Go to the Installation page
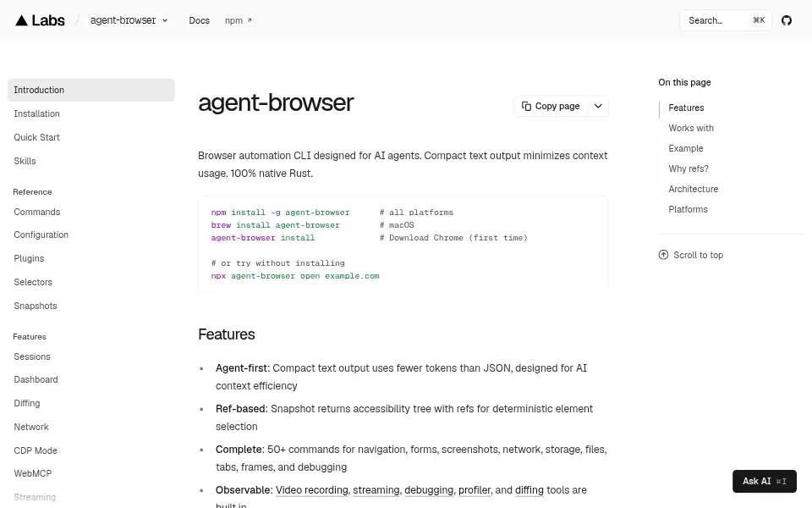The image size is (812, 508). 36,113
